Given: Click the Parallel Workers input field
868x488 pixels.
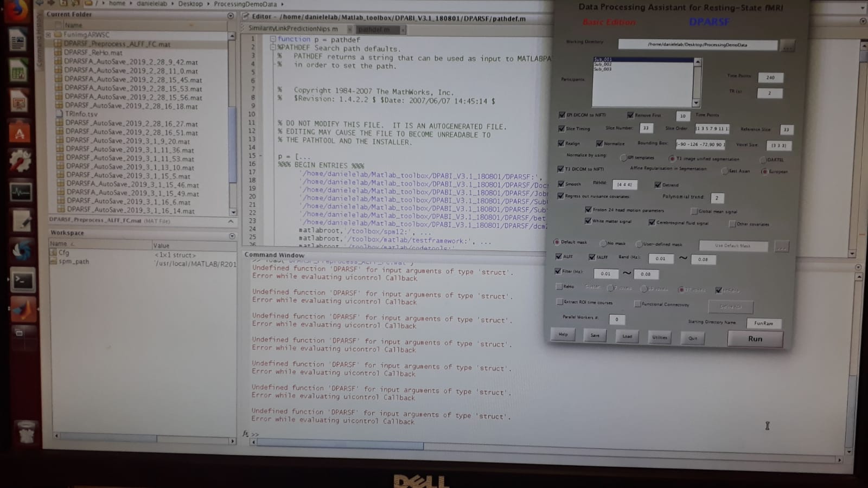Looking at the screenshot, I should point(617,319).
